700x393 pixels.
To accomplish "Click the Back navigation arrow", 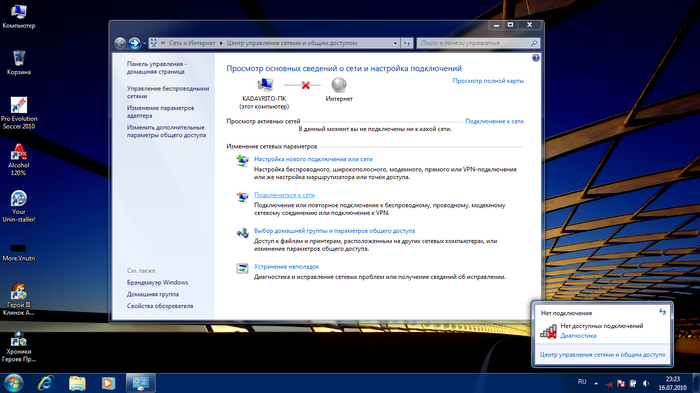I will coord(120,43).
